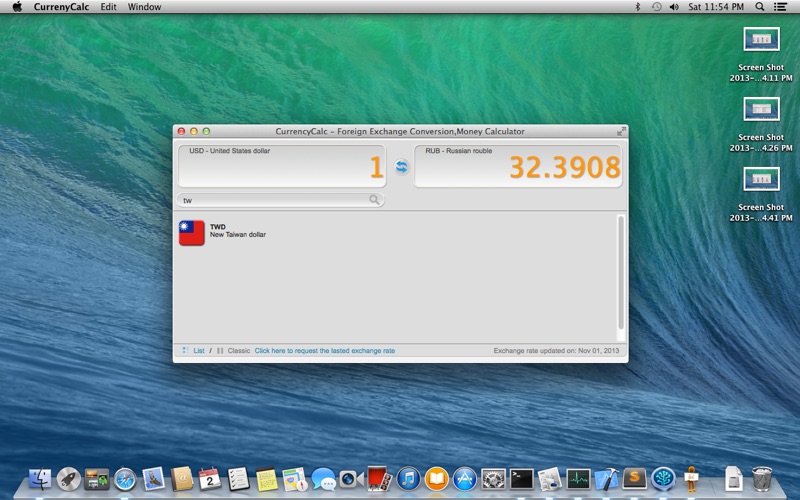Open Notification Center from menu bar
The width and height of the screenshot is (800, 500).
point(780,7)
